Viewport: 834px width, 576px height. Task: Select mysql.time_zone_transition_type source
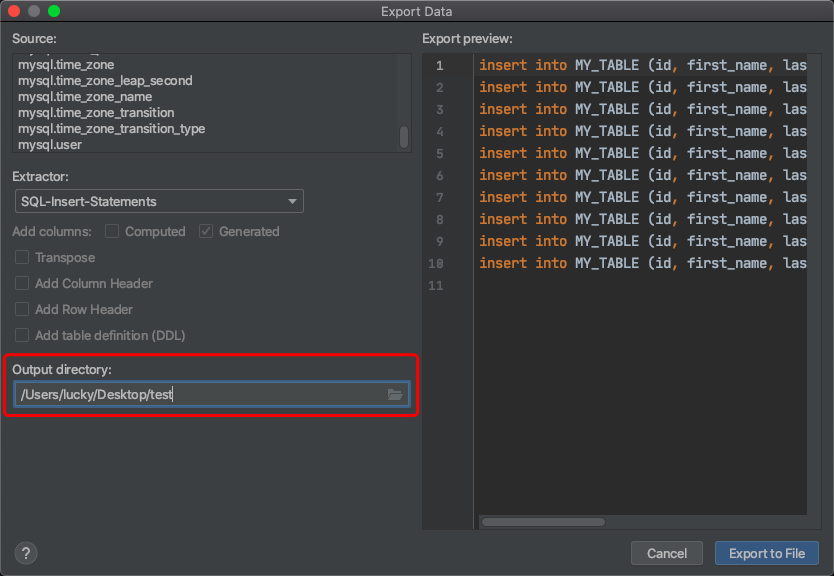[112, 129]
